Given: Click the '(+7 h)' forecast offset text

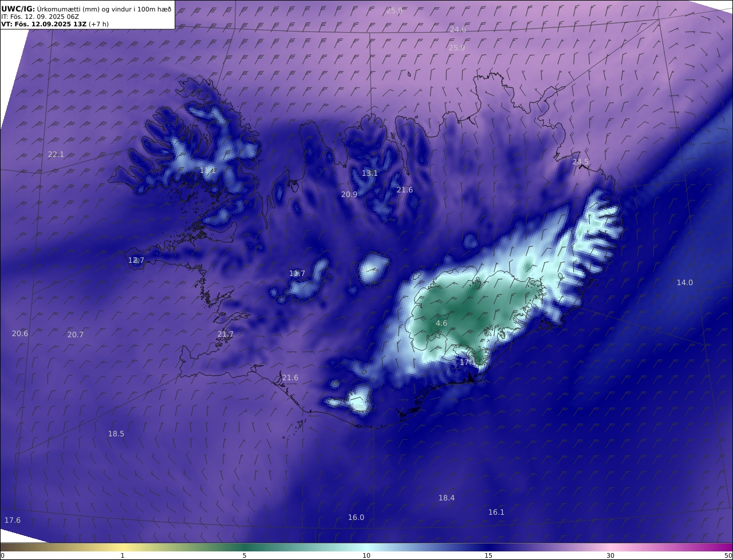Looking at the screenshot, I should (98, 24).
